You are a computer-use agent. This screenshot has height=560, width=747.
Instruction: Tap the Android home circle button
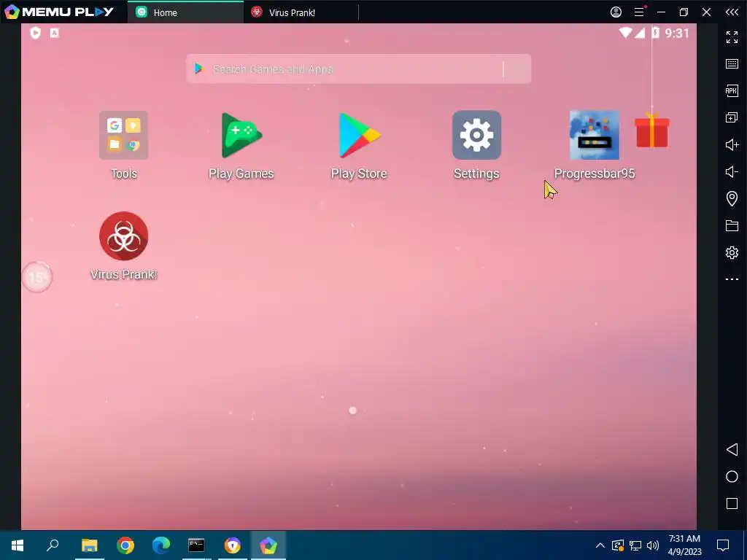point(732,477)
